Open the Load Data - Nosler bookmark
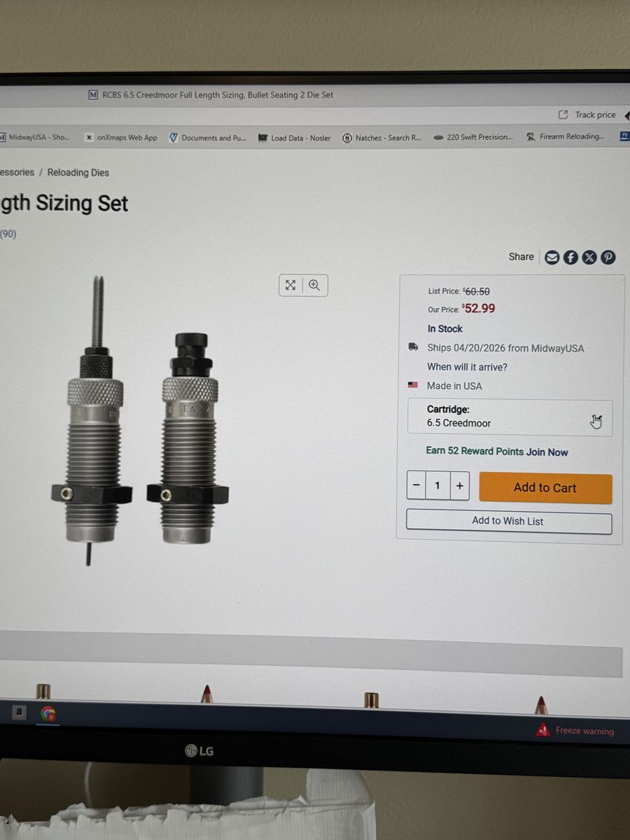 294,138
